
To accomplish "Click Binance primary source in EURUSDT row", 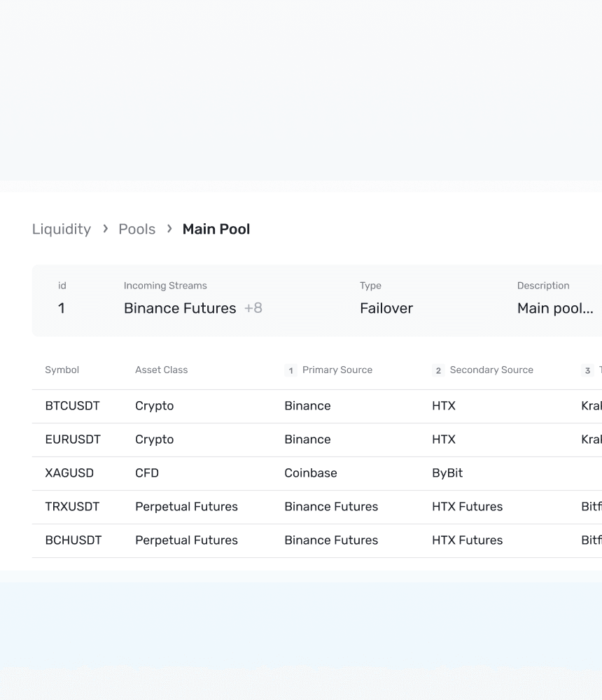I will tap(308, 440).
